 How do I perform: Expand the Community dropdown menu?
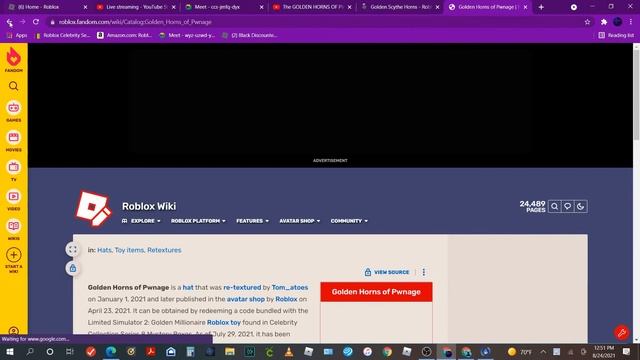(349, 221)
